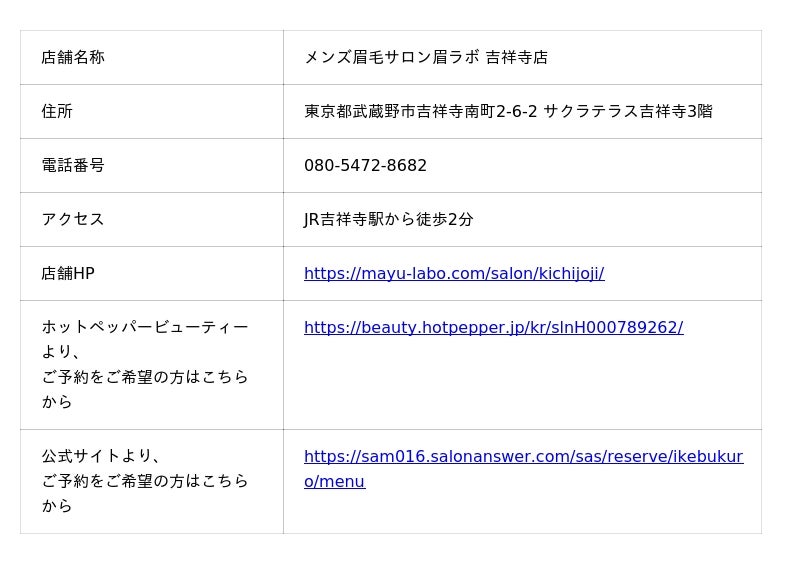Click the address '東京都武蔵野市吉祥寺南町2-6-2'
The width and height of the screenshot is (800, 564).
[420, 111]
